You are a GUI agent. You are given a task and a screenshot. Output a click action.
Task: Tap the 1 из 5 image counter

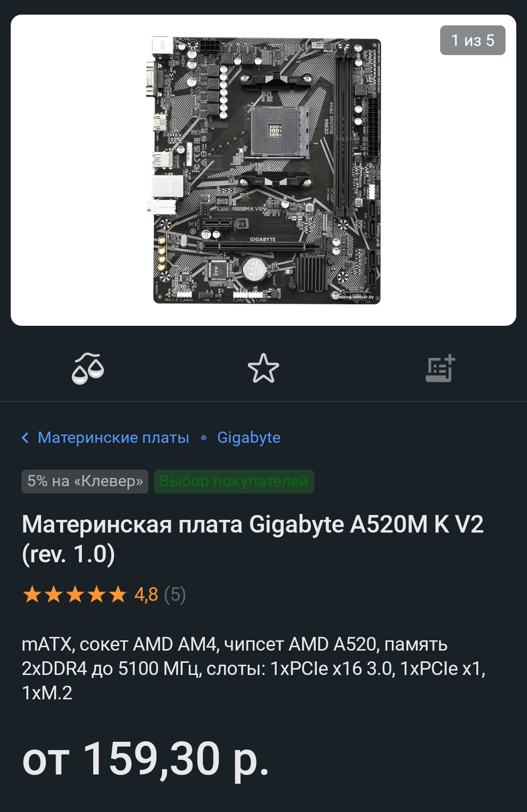[x=472, y=40]
